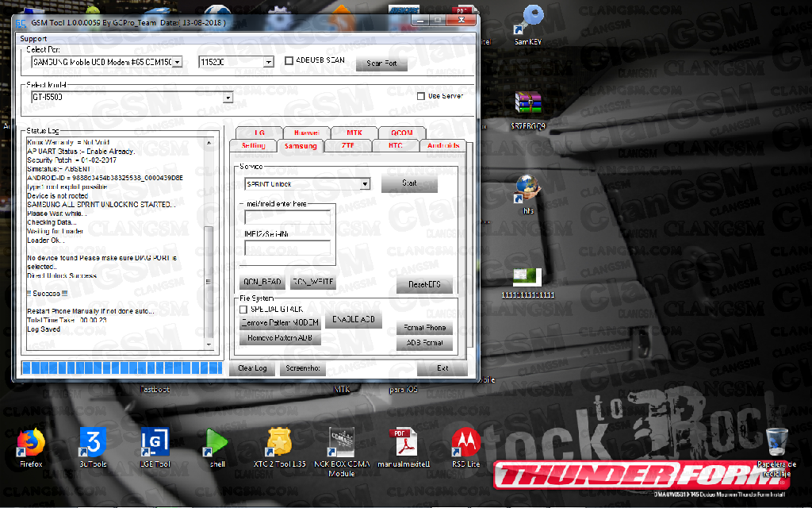Launch the RSD Lite shortcut
This screenshot has height=508, width=812.
click(x=465, y=447)
